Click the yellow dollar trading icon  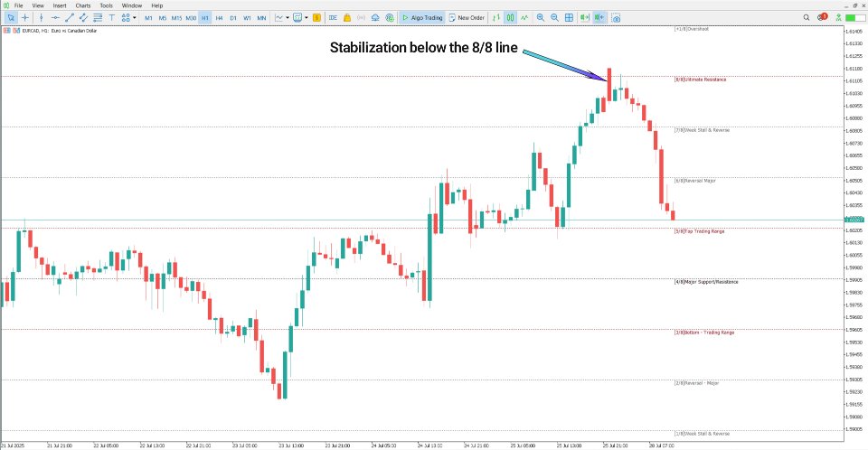coord(316,18)
